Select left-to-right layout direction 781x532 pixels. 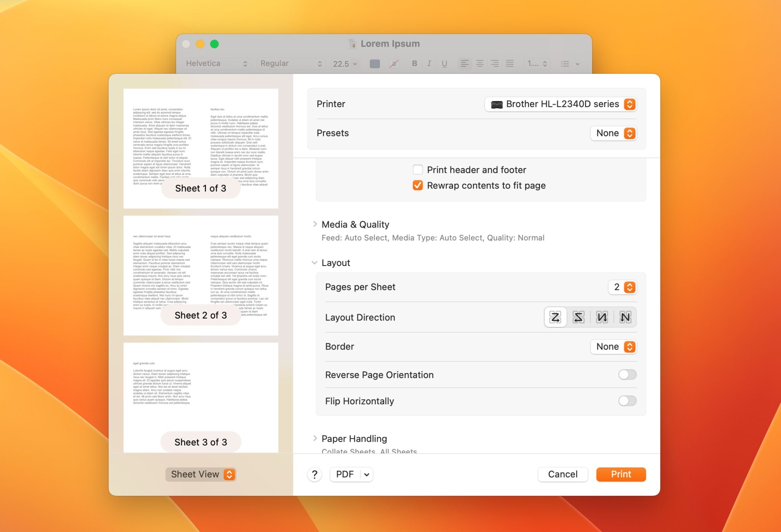tap(555, 317)
